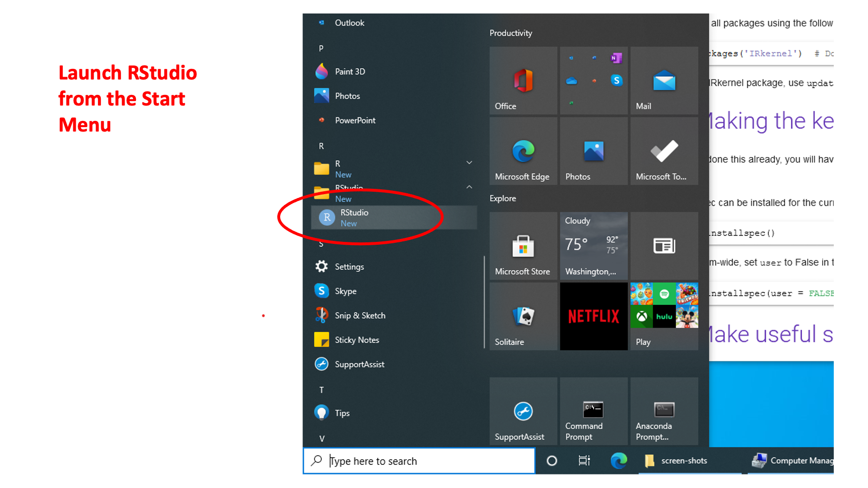868x488 pixels.
Task: Click the Productivity group heading
Action: click(x=511, y=33)
